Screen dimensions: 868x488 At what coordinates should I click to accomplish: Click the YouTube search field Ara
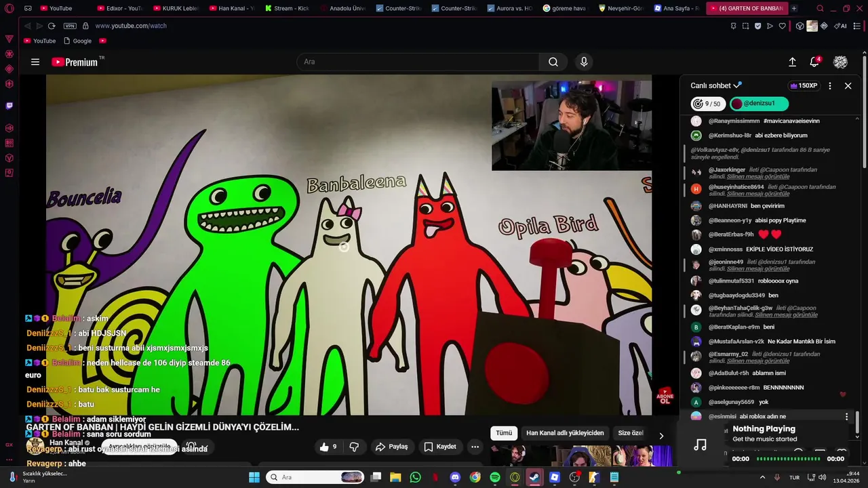coord(418,62)
